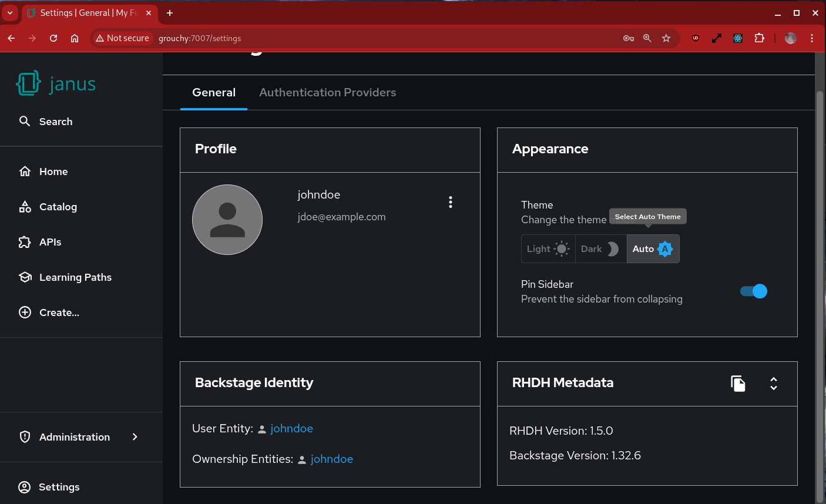
Task: Open the johndoe User Entity link
Action: (291, 429)
